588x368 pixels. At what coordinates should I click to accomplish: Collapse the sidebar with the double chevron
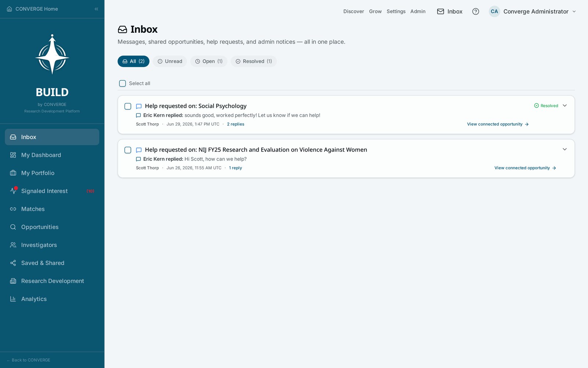click(96, 9)
